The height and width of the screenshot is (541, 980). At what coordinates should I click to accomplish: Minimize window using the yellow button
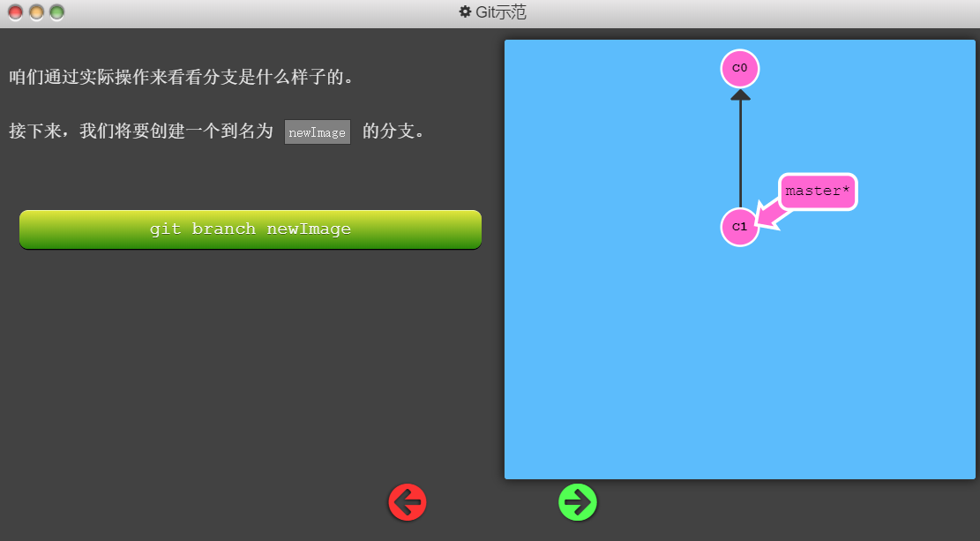(36, 12)
